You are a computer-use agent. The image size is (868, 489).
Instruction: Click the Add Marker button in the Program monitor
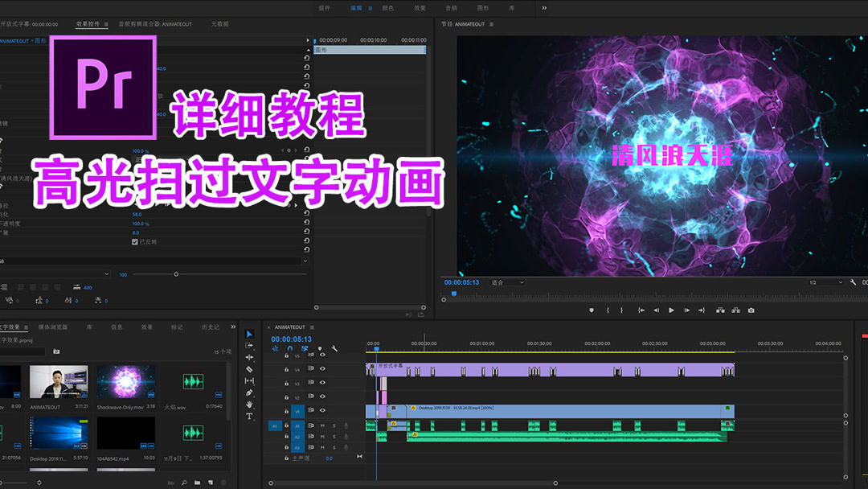(x=592, y=310)
